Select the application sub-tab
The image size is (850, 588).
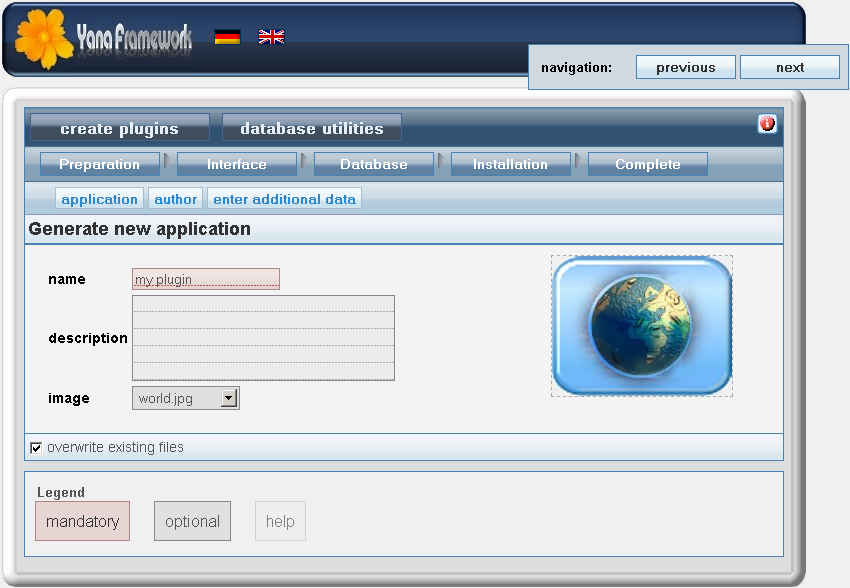[x=99, y=199]
